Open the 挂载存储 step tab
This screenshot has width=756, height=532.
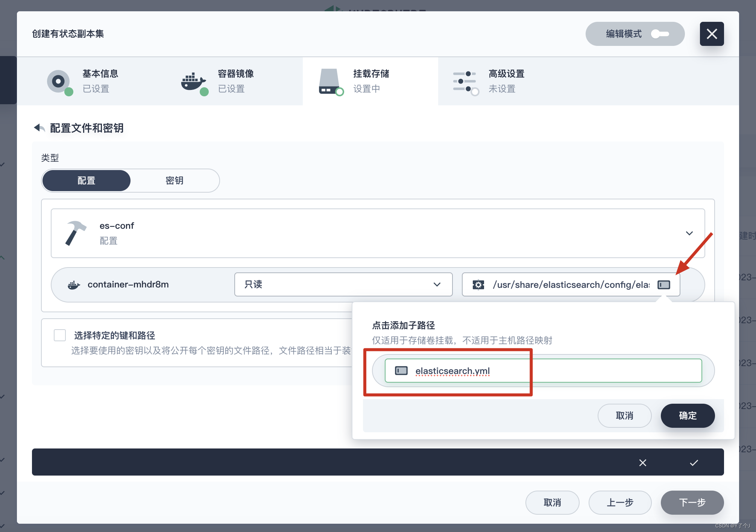(x=370, y=81)
